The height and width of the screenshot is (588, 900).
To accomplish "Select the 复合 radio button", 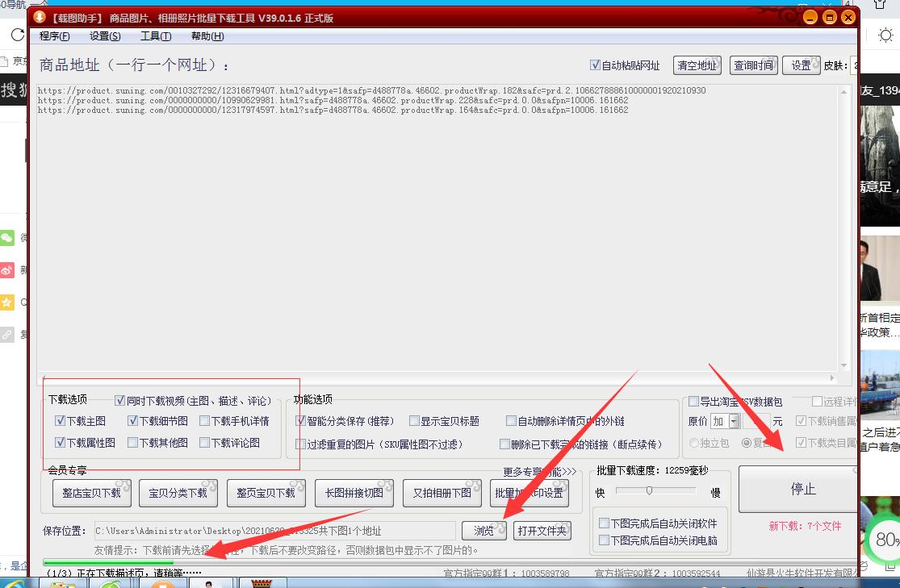I will point(747,443).
